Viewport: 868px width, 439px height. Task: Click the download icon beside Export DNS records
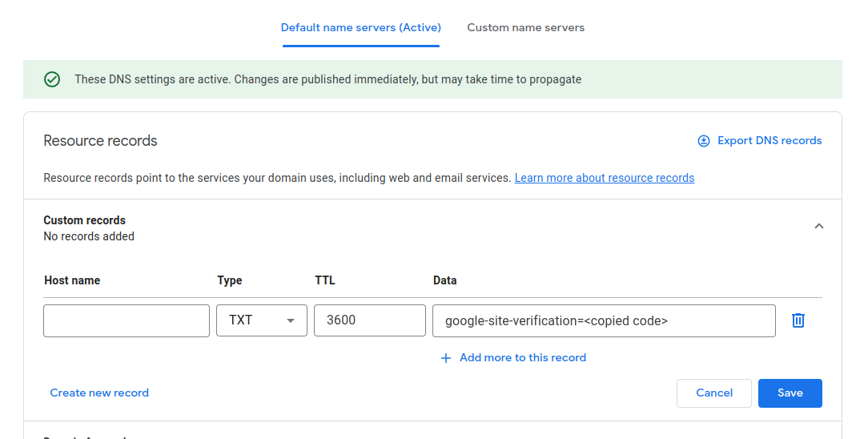point(704,141)
